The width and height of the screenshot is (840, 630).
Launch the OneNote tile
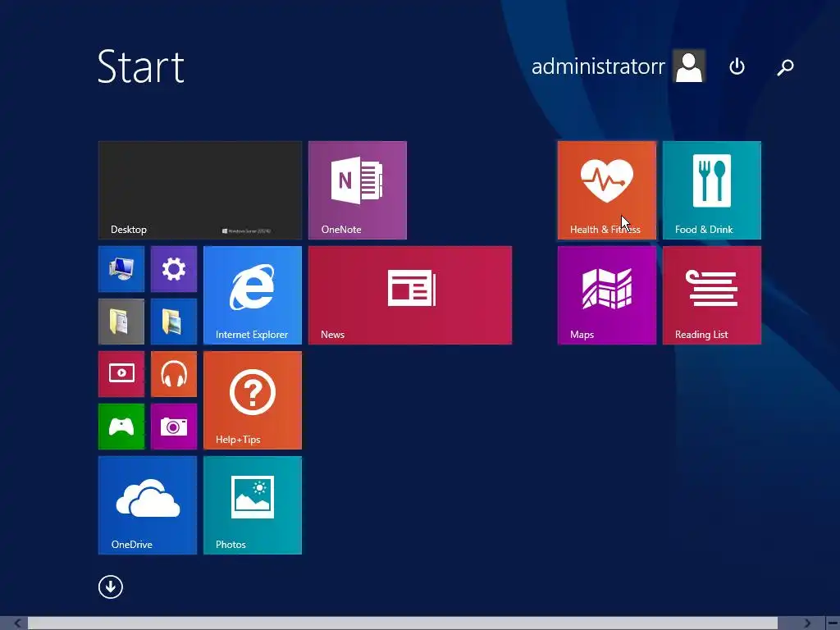tap(358, 190)
